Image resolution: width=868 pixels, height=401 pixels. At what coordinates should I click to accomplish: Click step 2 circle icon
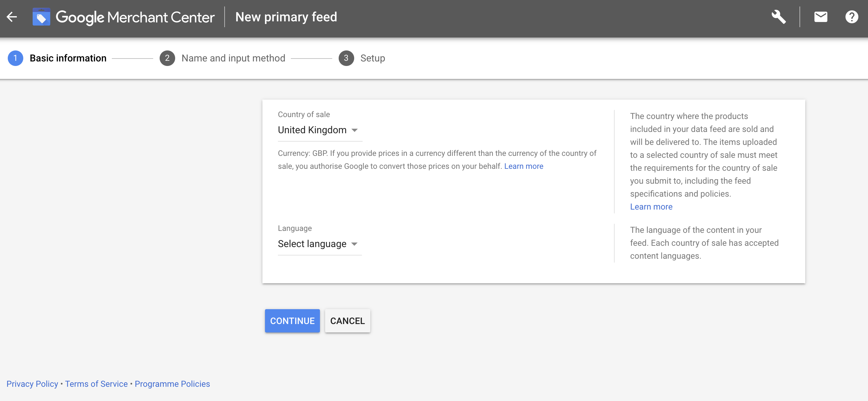click(x=167, y=58)
